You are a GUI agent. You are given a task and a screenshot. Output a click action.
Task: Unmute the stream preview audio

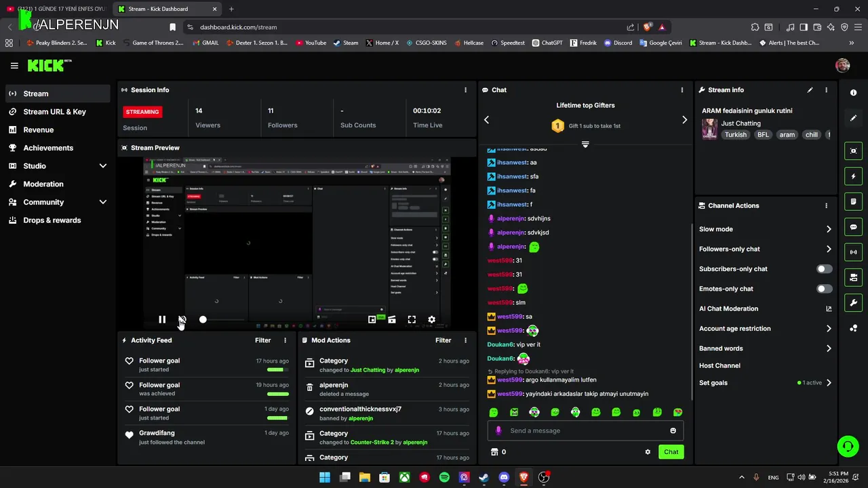tap(182, 319)
